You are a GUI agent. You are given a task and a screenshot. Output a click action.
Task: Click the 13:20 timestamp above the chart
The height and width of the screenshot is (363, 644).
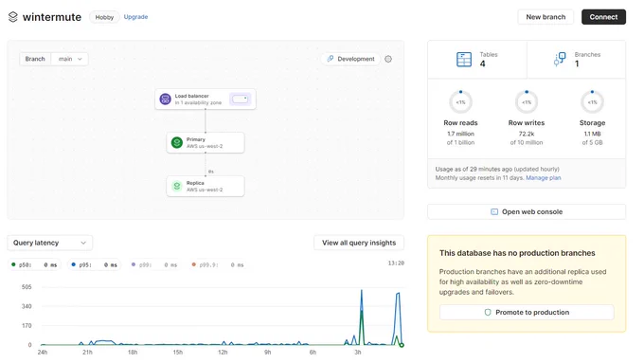[x=396, y=263]
